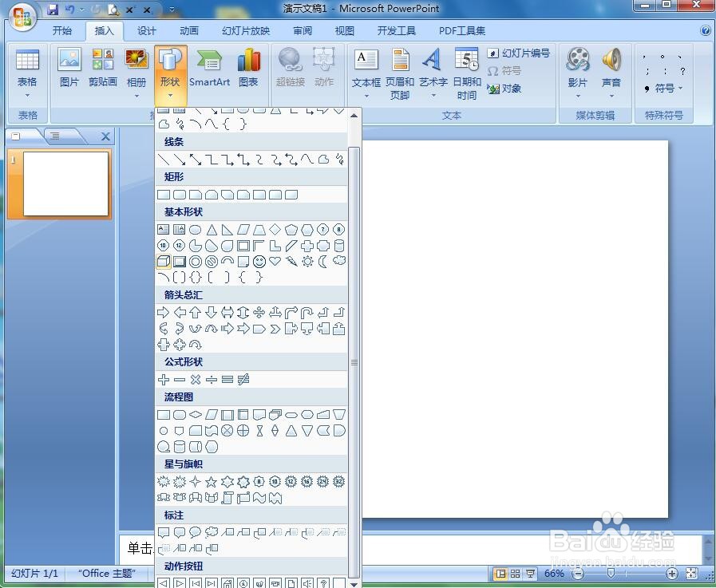Select the Isosceles Triangle shape
716x588 pixels.
(212, 230)
